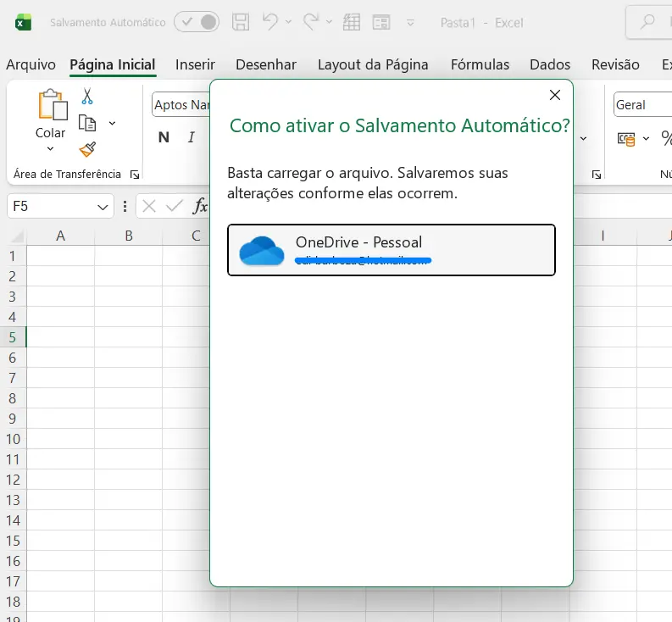This screenshot has height=622, width=672.
Task: Close the Salvamento Automático popup
Action: pos(555,95)
